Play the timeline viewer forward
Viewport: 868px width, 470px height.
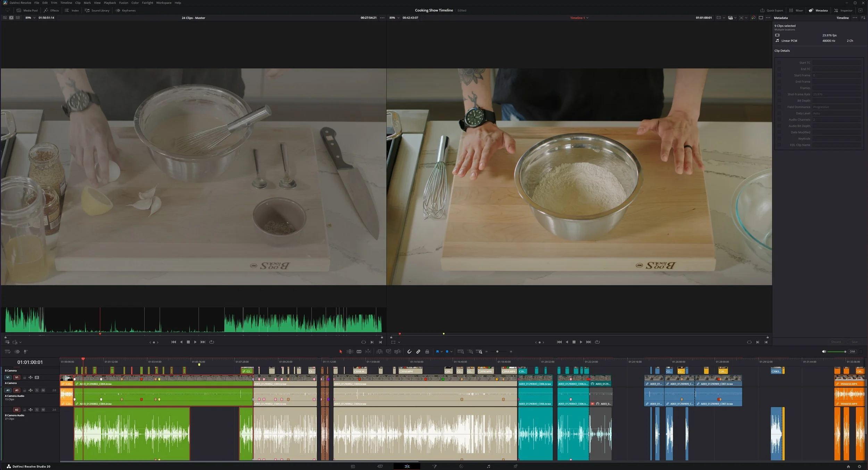(x=581, y=342)
